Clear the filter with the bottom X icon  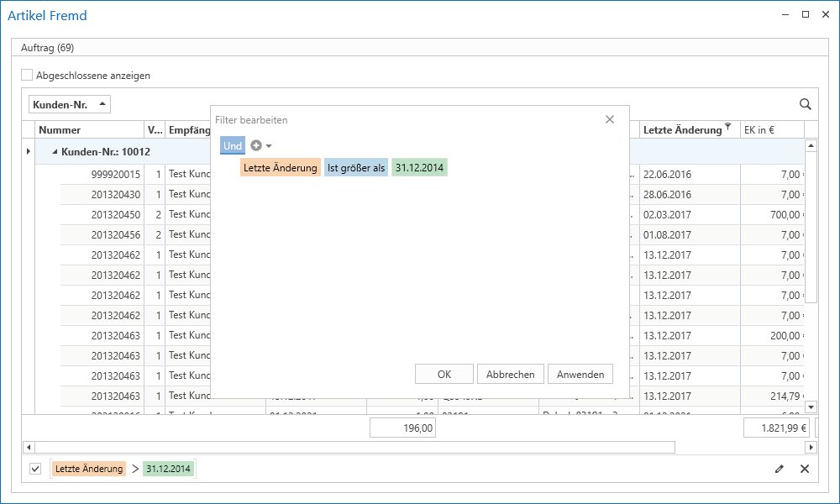pyautogui.click(x=804, y=469)
